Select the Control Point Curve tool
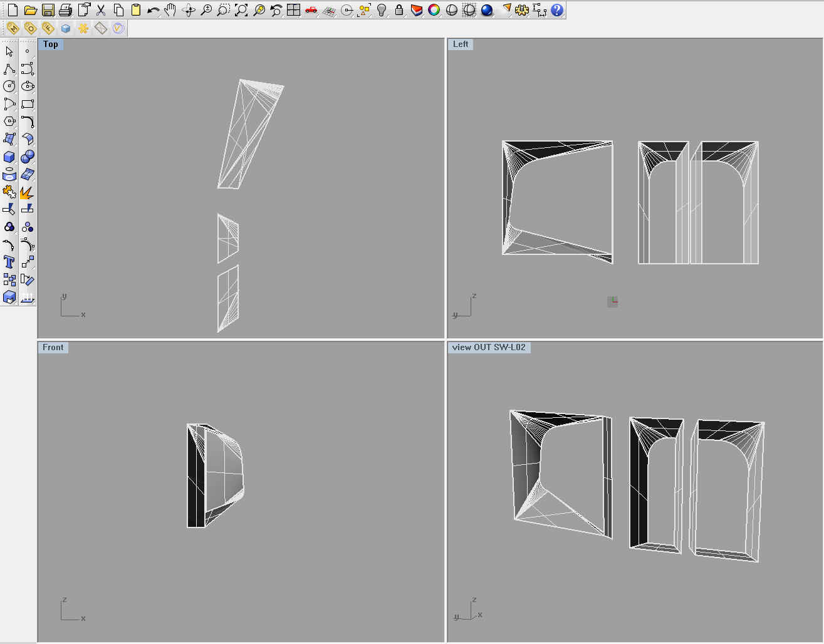This screenshot has width=824, height=644. (27, 69)
